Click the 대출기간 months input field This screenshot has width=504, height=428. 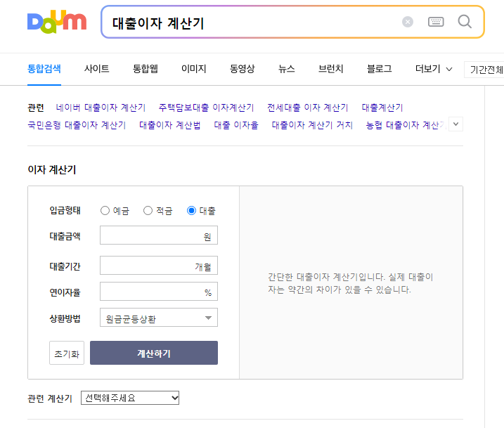coord(159,266)
